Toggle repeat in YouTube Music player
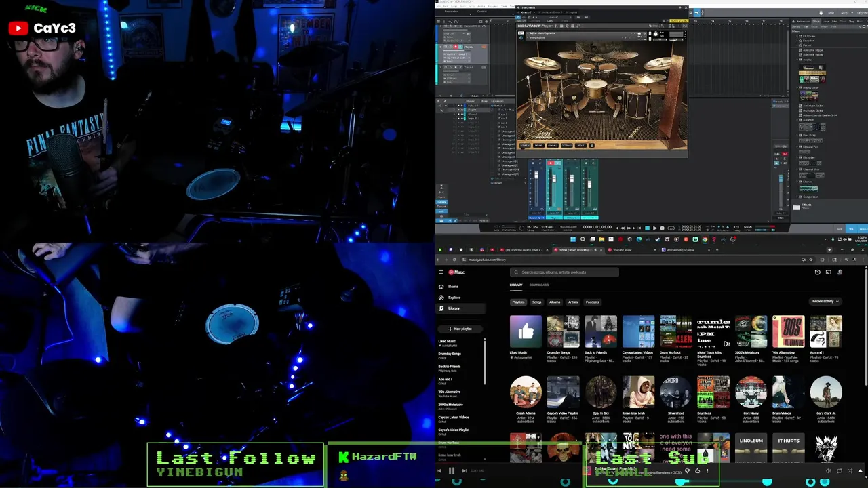 839,470
